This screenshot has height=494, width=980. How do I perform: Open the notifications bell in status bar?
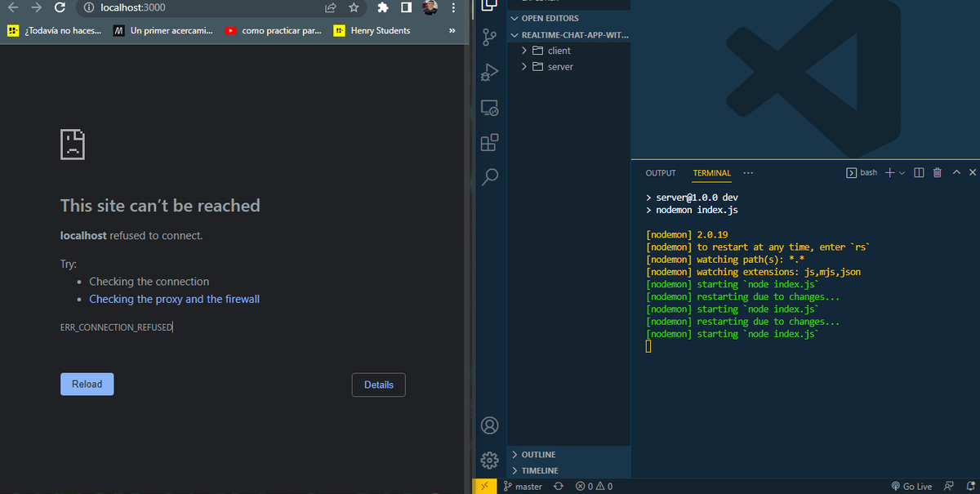tap(969, 487)
